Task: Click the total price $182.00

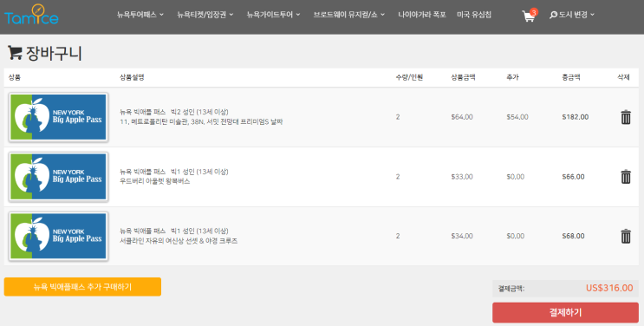Action: pyautogui.click(x=575, y=117)
